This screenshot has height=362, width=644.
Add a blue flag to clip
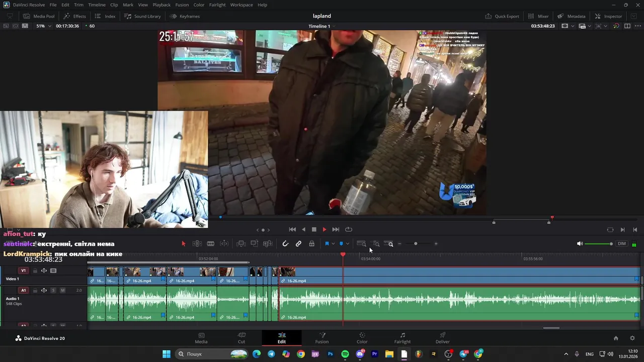[x=327, y=244]
